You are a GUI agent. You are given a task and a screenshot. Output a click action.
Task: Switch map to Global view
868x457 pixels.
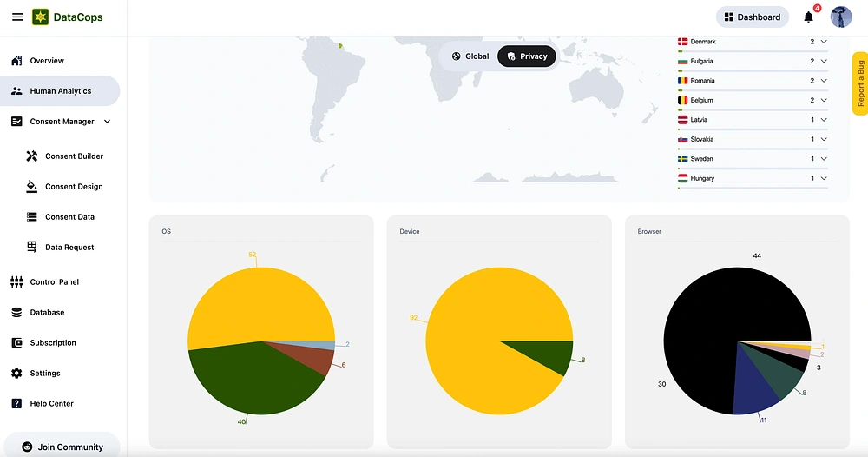[470, 56]
